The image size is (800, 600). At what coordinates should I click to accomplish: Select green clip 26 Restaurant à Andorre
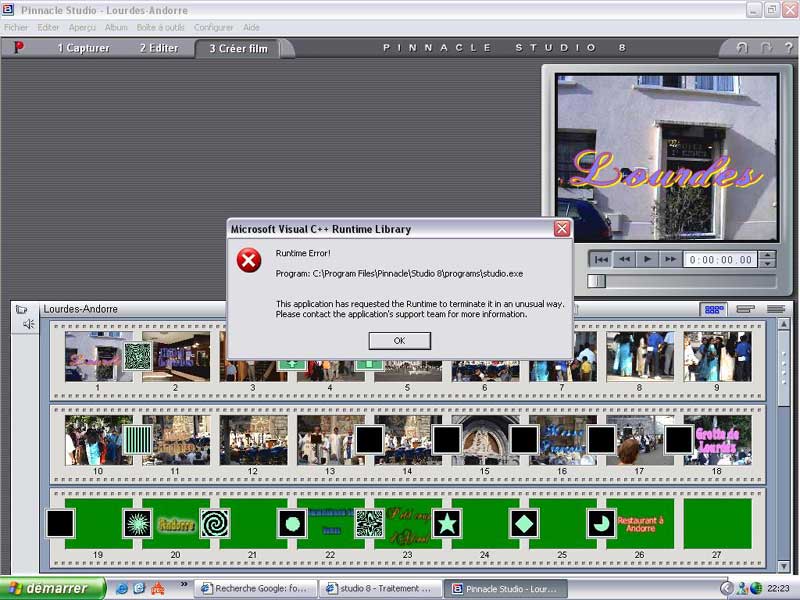pos(640,523)
